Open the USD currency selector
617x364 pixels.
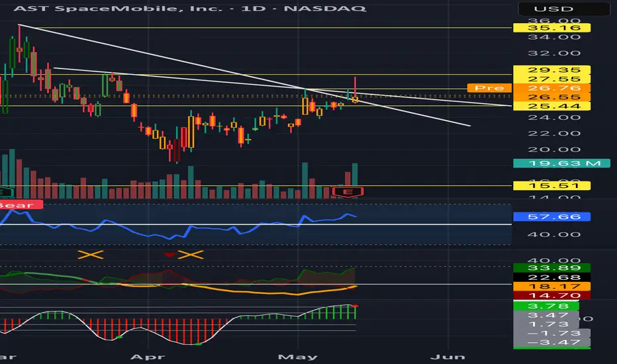[x=564, y=9]
